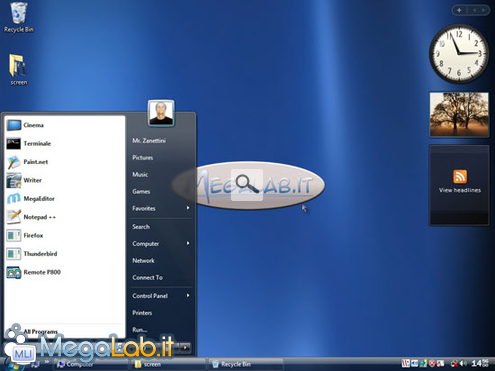Screen dimensions: 495x371
Task: Open Network from the Start menu
Action: coord(143,261)
